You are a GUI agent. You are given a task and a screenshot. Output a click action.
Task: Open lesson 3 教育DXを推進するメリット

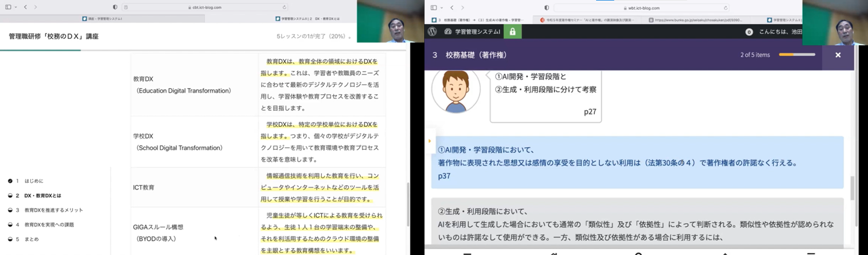pyautogui.click(x=53, y=210)
